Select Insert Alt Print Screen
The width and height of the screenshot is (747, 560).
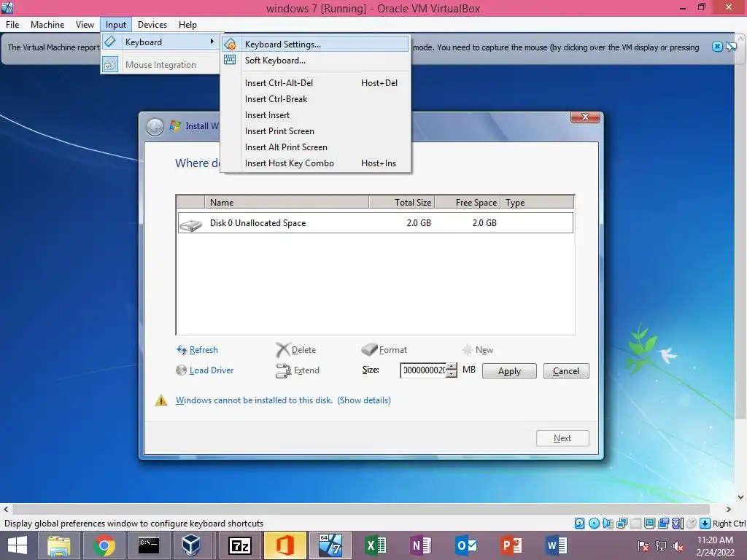coord(315,147)
